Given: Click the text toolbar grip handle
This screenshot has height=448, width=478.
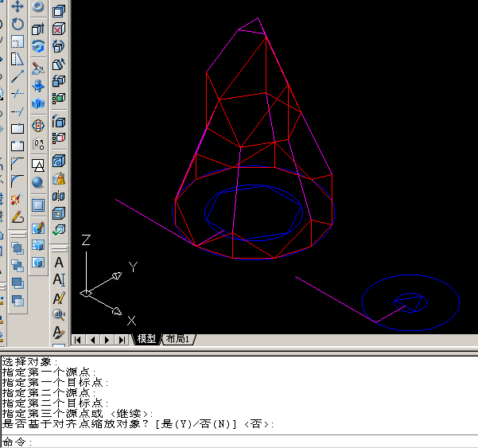Looking at the screenshot, I should point(59,250).
